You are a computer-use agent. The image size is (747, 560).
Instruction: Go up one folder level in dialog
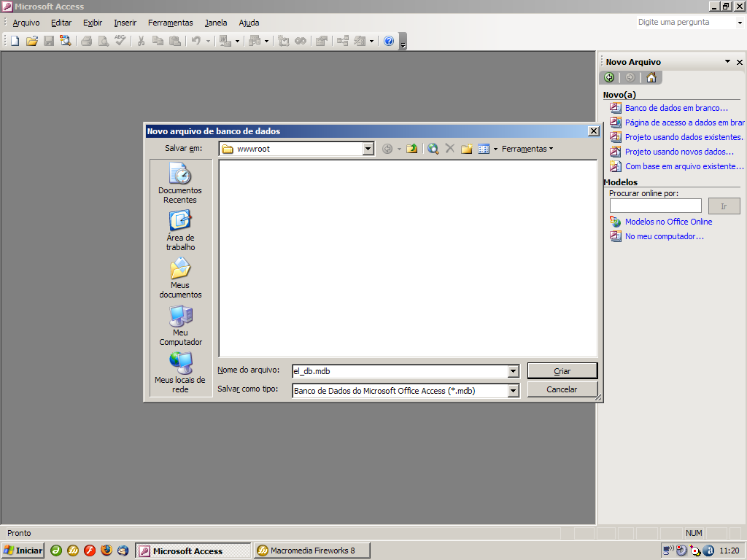pyautogui.click(x=412, y=149)
